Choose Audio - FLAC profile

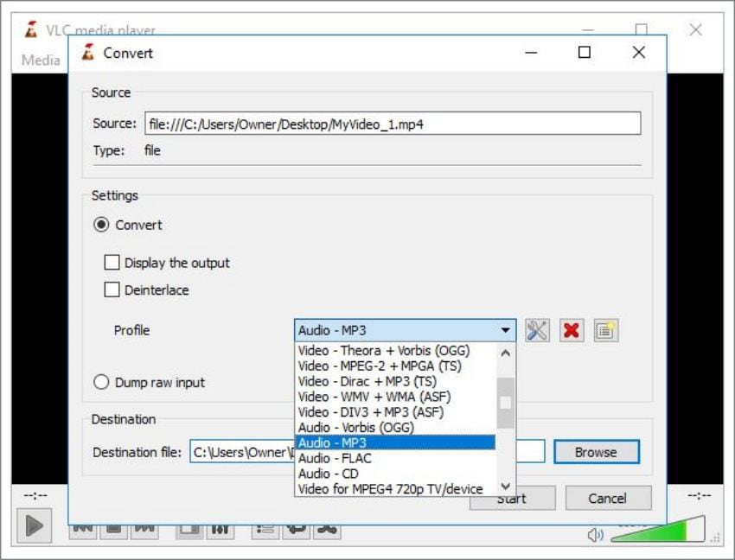click(x=396, y=458)
